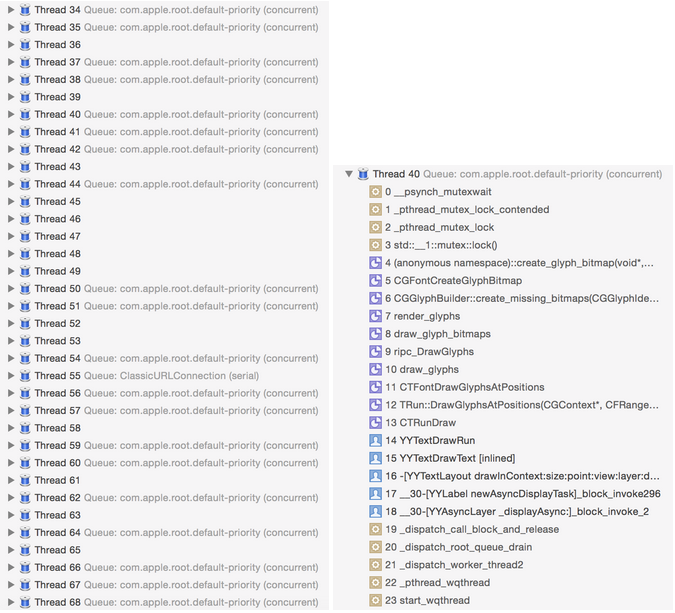675x613 pixels.
Task: Click gear icon of frame 21 _dispatch_worker_thread2
Action: click(375, 565)
